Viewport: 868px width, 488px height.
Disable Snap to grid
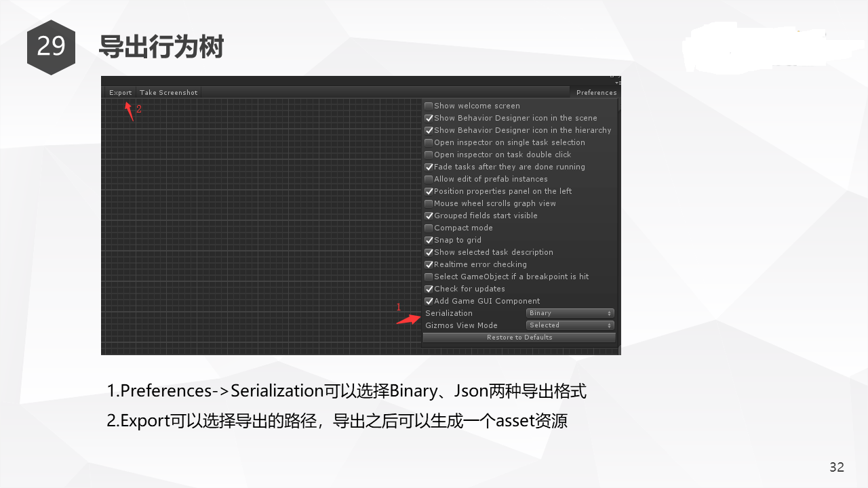point(428,240)
